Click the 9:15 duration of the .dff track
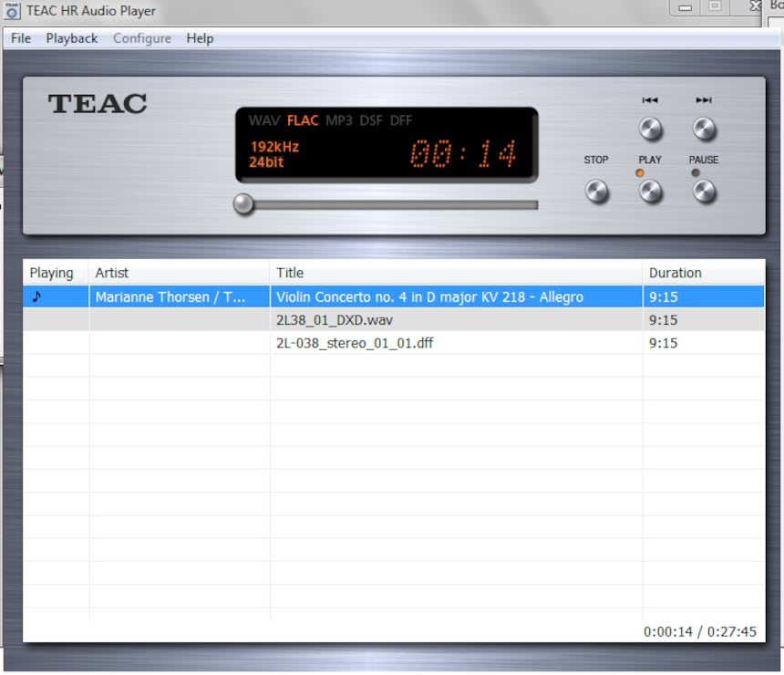 point(663,343)
